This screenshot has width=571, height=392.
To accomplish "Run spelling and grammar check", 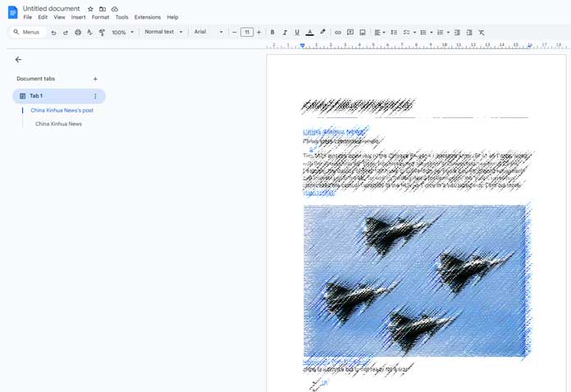I will coord(89,33).
